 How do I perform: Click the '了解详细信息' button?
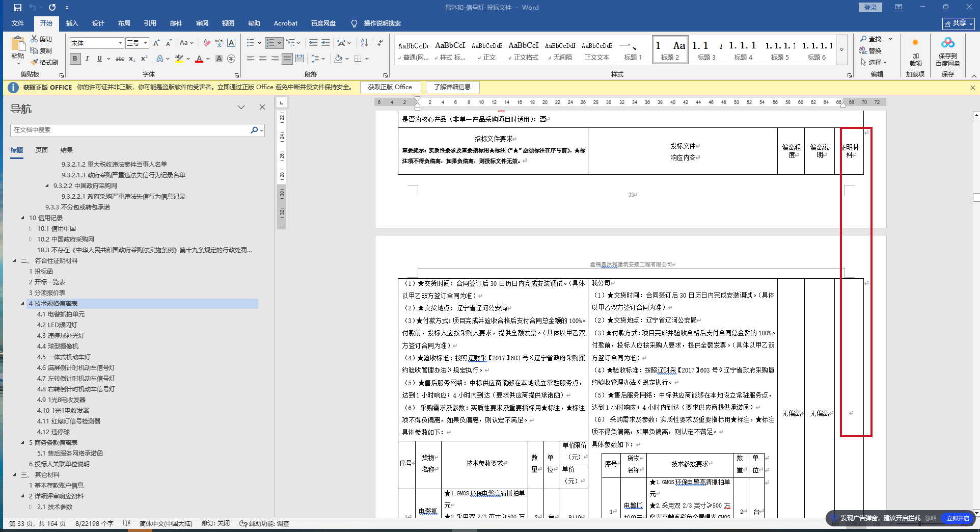coord(452,87)
